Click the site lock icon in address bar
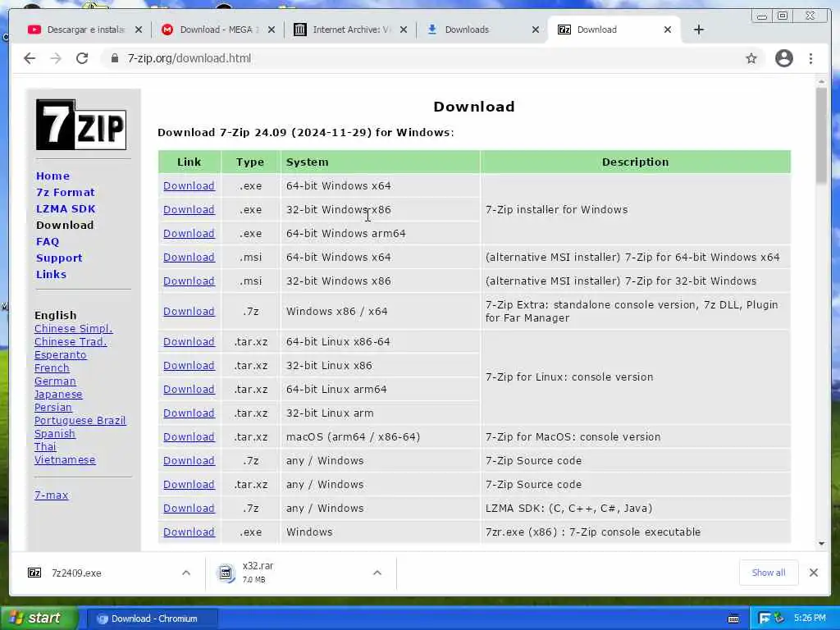The image size is (840, 630). pyautogui.click(x=114, y=58)
